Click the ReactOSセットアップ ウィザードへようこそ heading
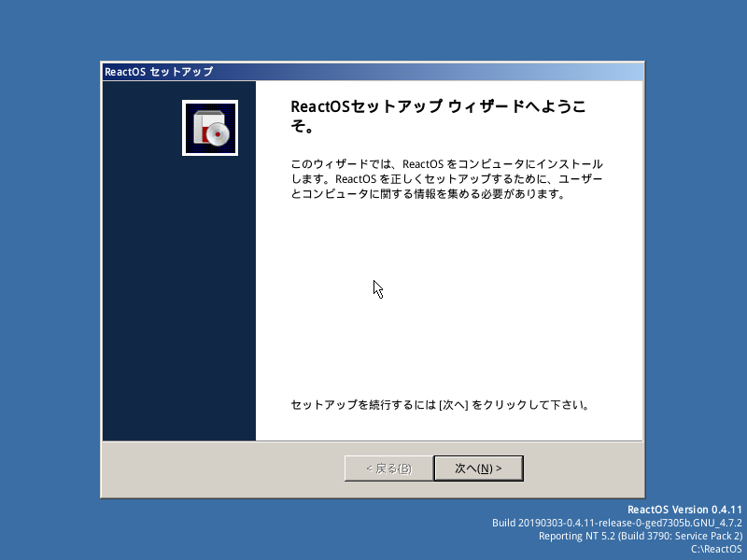Image resolution: width=747 pixels, height=560 pixels. pyautogui.click(x=438, y=116)
